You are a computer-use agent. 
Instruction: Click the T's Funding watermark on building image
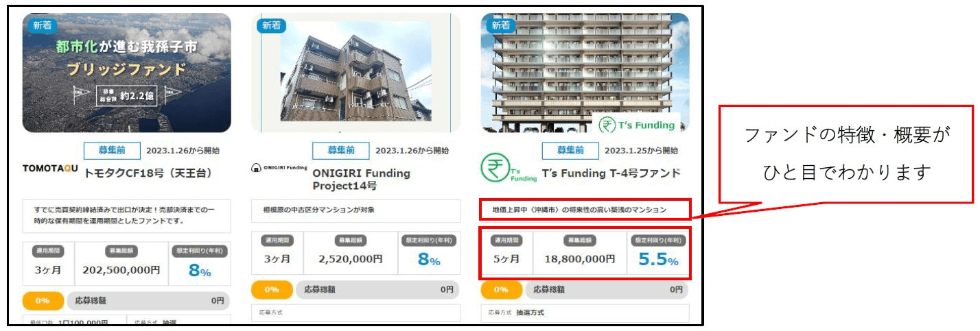[x=636, y=125]
